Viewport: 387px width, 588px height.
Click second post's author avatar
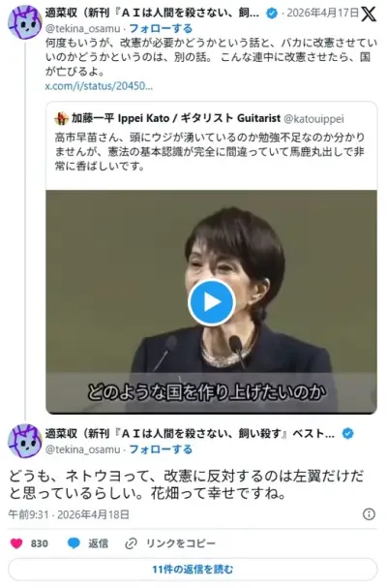coord(25,441)
